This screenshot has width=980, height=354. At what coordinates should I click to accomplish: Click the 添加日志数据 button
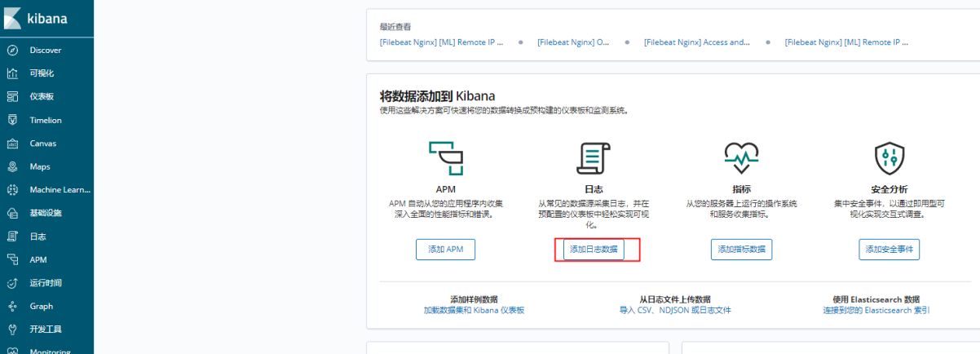(x=594, y=250)
